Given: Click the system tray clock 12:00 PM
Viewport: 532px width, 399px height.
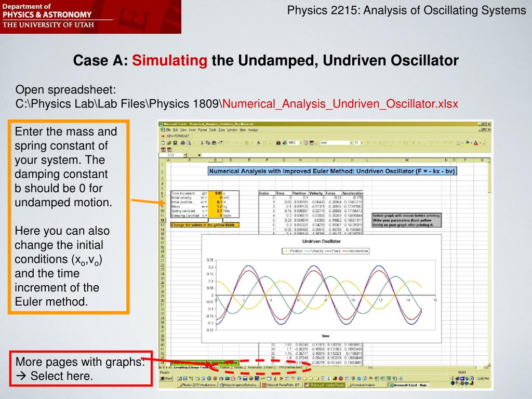Looking at the screenshot, I should tap(483, 379).
